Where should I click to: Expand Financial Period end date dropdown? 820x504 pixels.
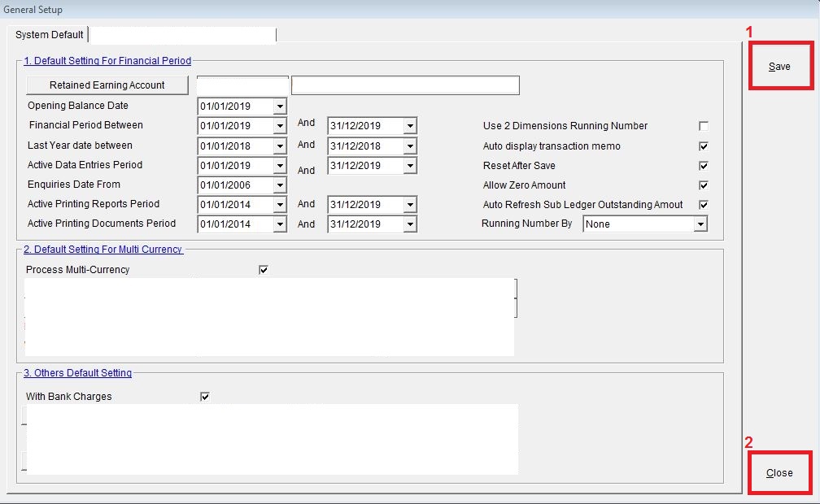tap(410, 126)
